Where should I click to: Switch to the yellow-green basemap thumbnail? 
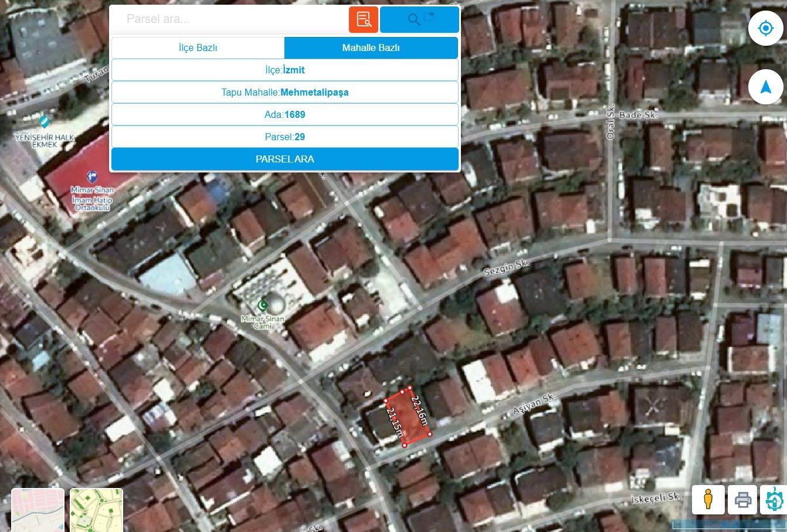coord(96,510)
